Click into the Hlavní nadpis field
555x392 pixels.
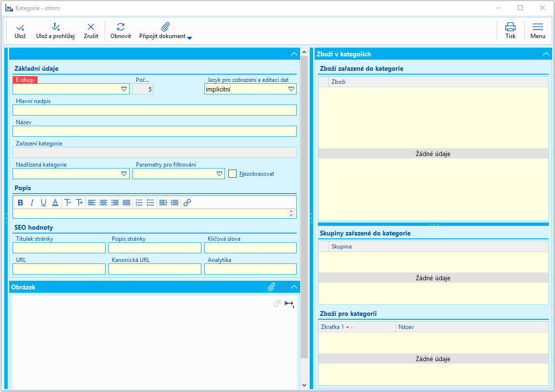pos(154,110)
